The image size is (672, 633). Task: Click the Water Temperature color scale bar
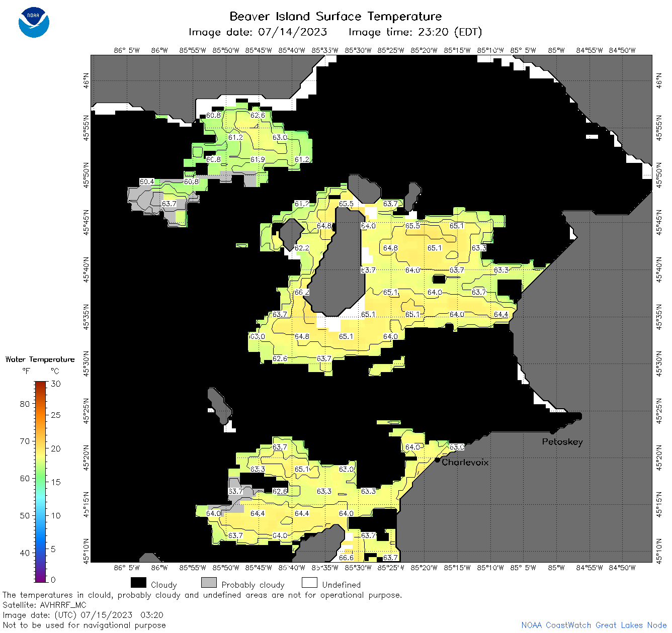click(41, 482)
